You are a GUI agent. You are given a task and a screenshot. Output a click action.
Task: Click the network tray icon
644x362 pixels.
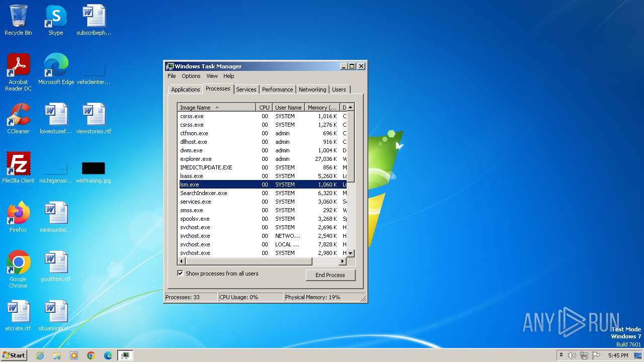pyautogui.click(x=584, y=355)
